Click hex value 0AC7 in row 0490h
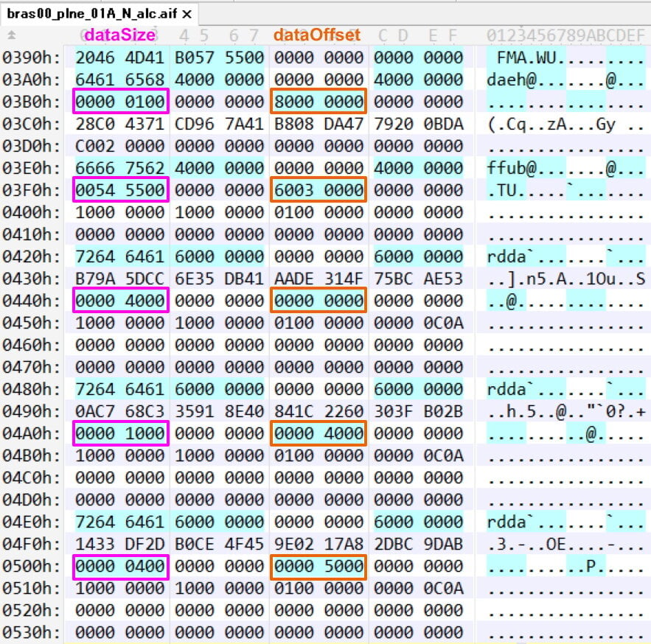Viewport: 651px width, 644px height. (x=95, y=411)
